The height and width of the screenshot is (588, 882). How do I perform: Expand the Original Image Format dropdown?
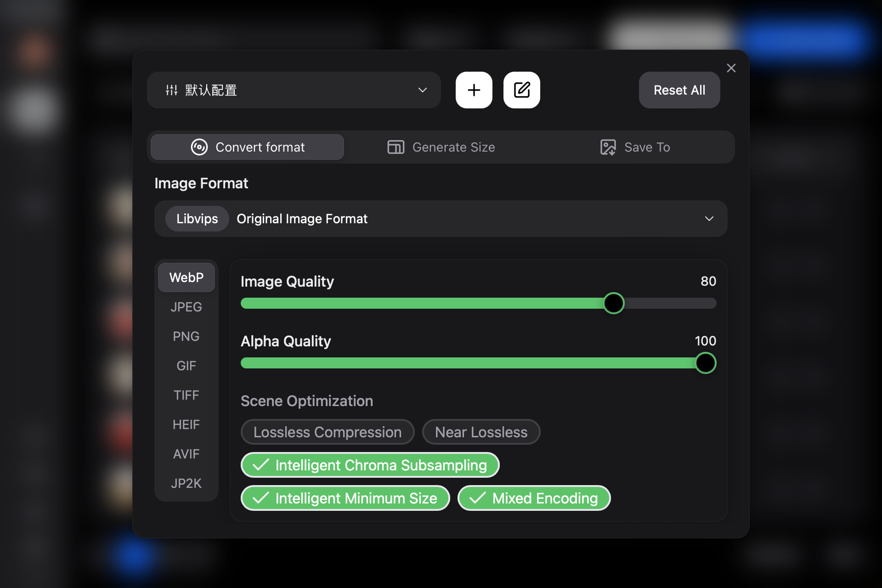tap(709, 219)
